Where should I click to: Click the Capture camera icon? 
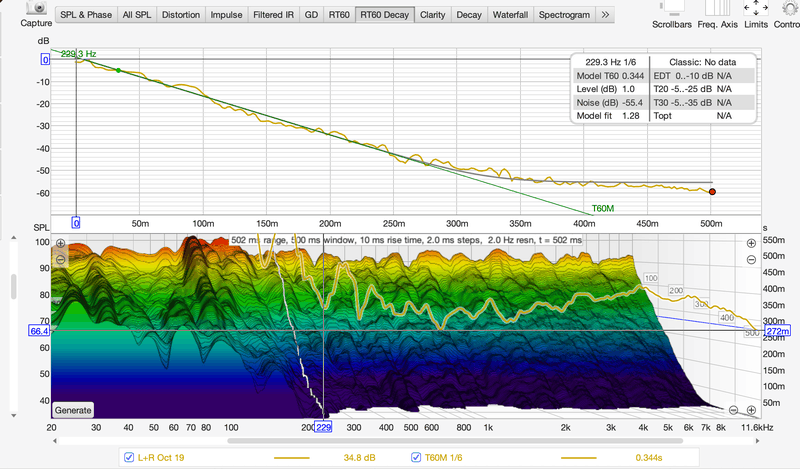pos(36,8)
